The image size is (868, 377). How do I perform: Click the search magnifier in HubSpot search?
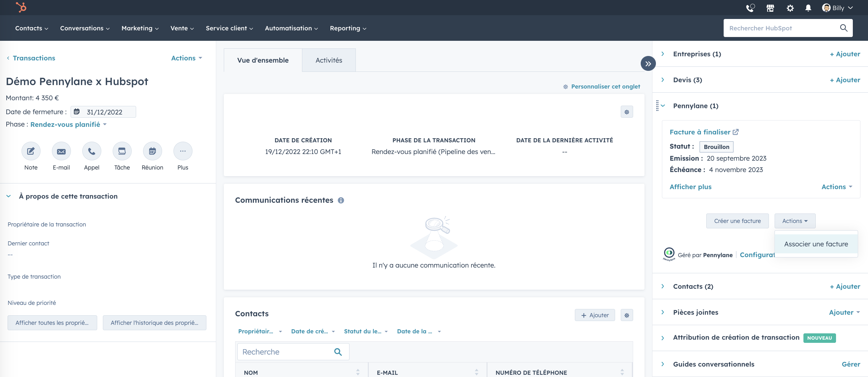pos(843,28)
